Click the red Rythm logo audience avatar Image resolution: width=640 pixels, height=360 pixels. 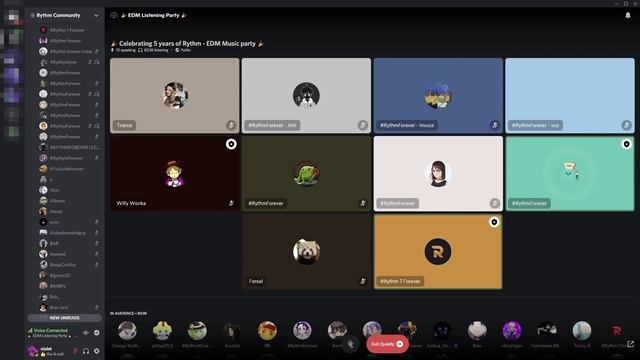pos(616,331)
